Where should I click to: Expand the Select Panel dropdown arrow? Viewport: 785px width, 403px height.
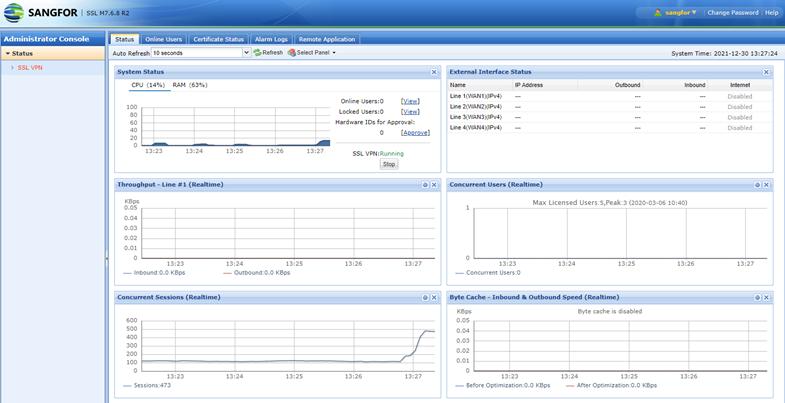tap(334, 53)
